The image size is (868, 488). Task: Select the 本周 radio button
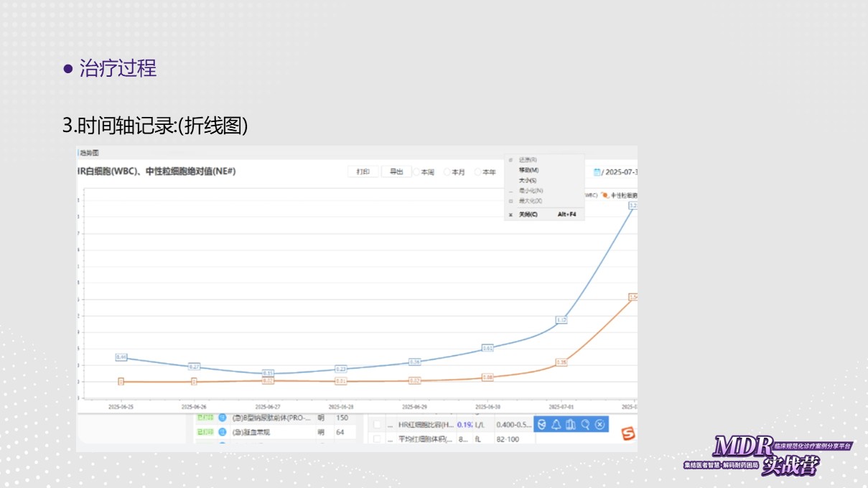417,172
